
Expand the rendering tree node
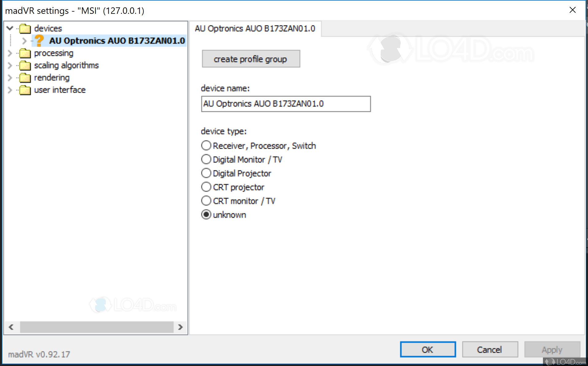click(10, 78)
